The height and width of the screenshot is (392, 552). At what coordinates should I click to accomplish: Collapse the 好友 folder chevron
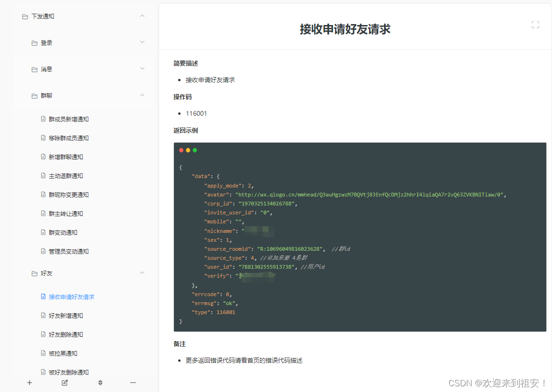[142, 273]
